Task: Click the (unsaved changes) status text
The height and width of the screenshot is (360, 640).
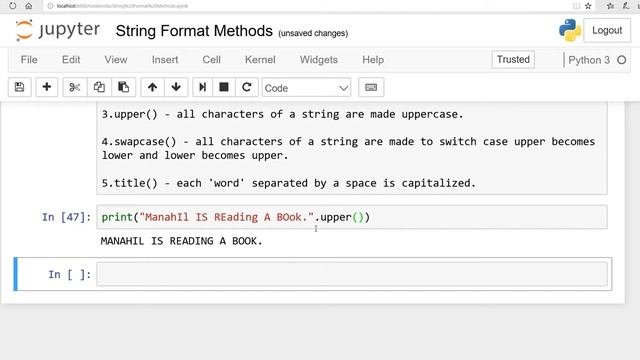Action: (x=313, y=33)
